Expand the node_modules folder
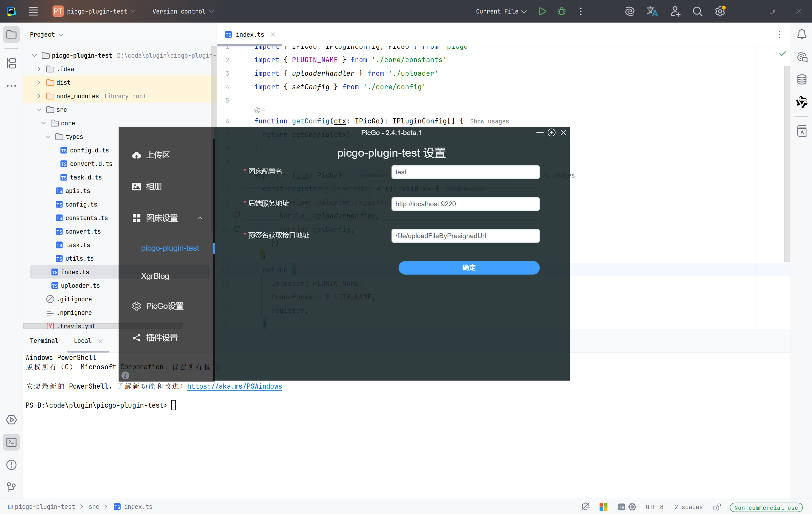The height and width of the screenshot is (514, 812). pos(39,96)
